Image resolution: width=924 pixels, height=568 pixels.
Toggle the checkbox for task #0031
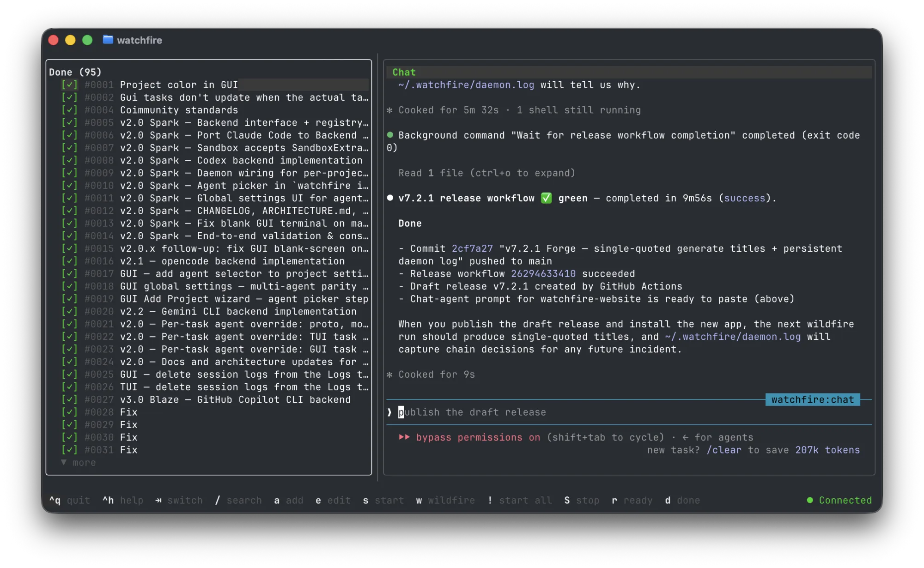pyautogui.click(x=69, y=450)
